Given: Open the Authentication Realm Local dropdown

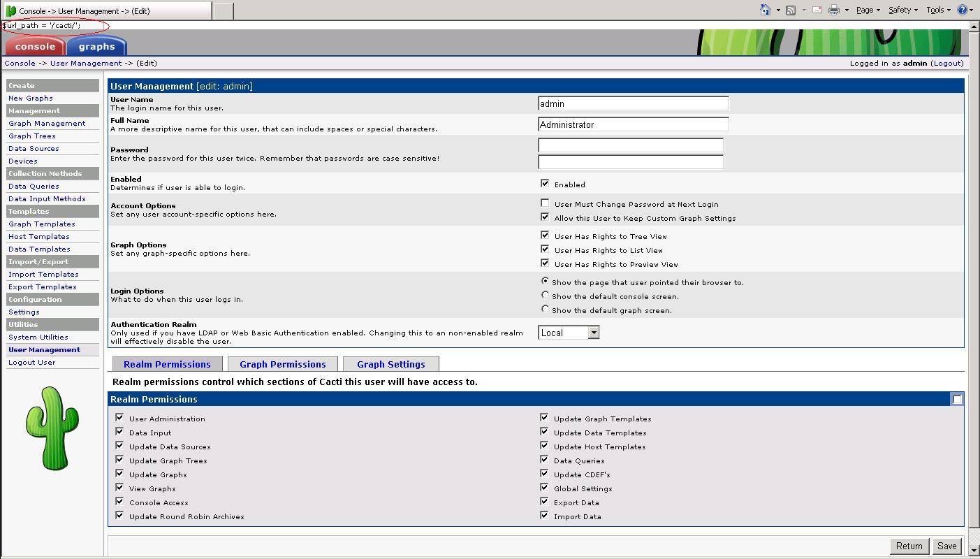Looking at the screenshot, I should pos(569,333).
